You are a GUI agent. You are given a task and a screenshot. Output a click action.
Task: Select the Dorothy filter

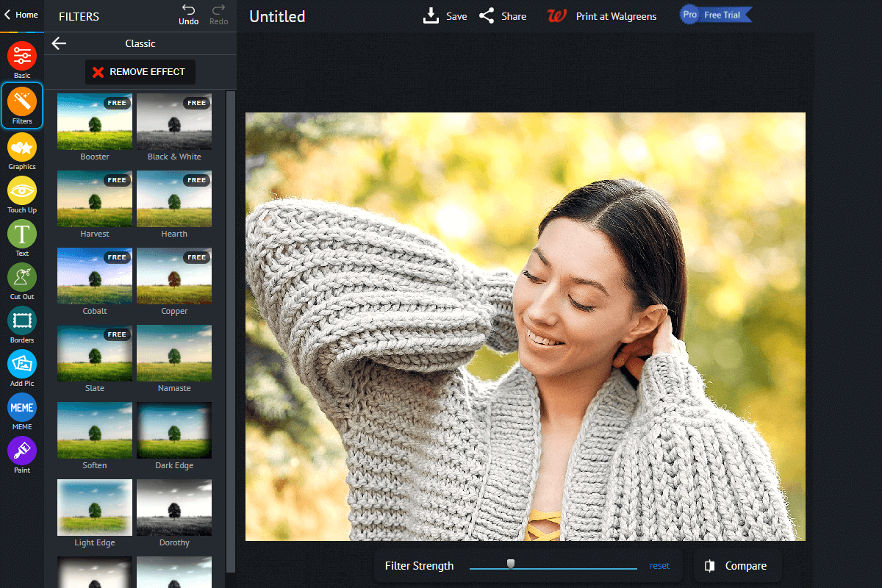coord(173,507)
